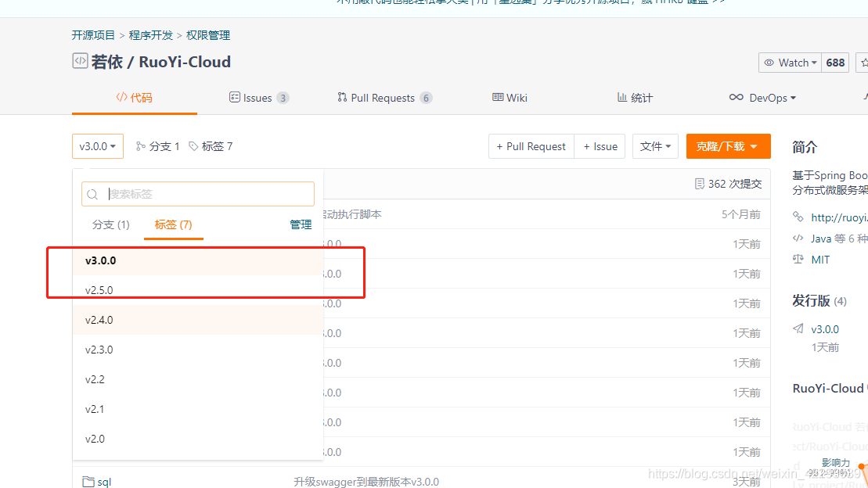
Task: Click the 权限管理 breadcrumb link
Action: point(208,35)
